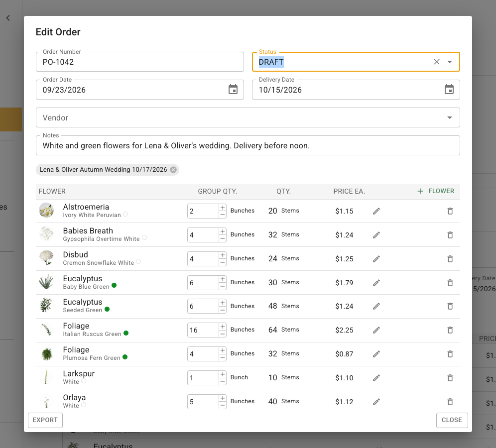Screen dimensions: 496x448
Task: Click Orlaya group quantity input
Action: 203,402
